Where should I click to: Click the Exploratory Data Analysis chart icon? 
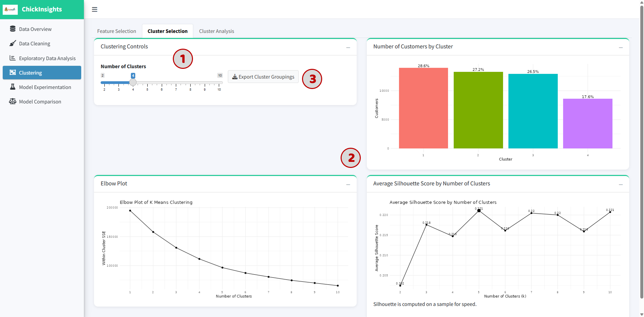click(13, 58)
